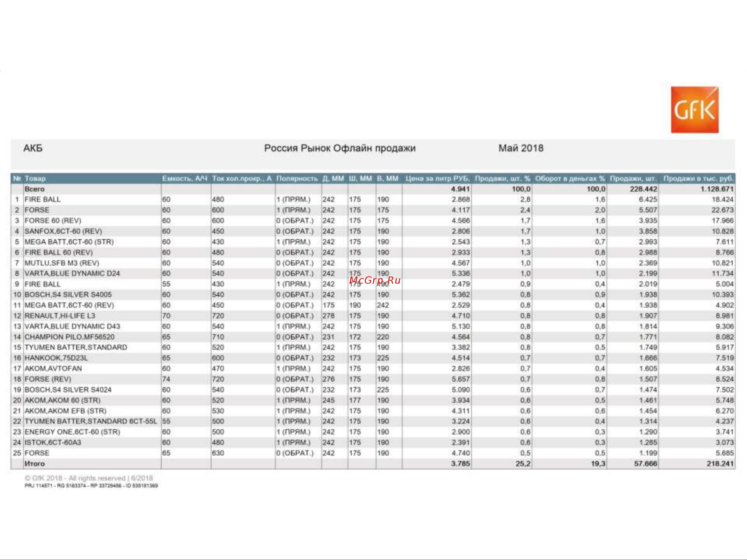
Task: Select row 'FIRE BALL 60 (REV)'
Action: pos(373,252)
